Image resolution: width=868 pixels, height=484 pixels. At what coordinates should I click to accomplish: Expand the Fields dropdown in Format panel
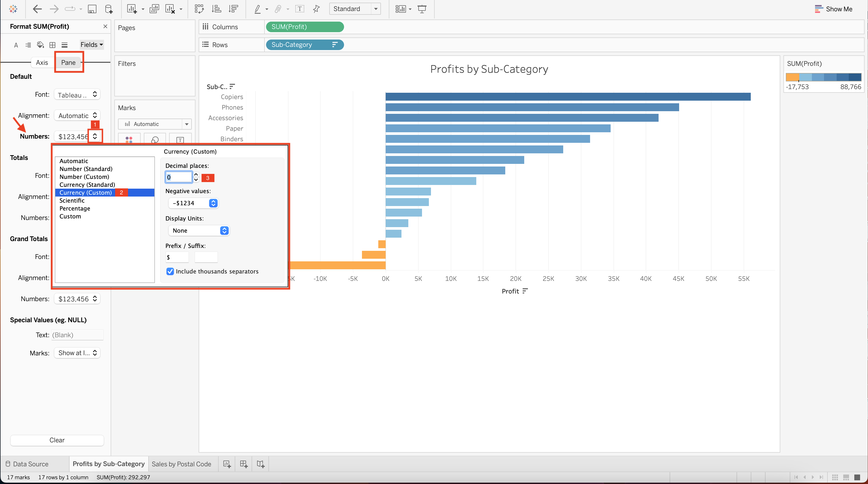91,45
